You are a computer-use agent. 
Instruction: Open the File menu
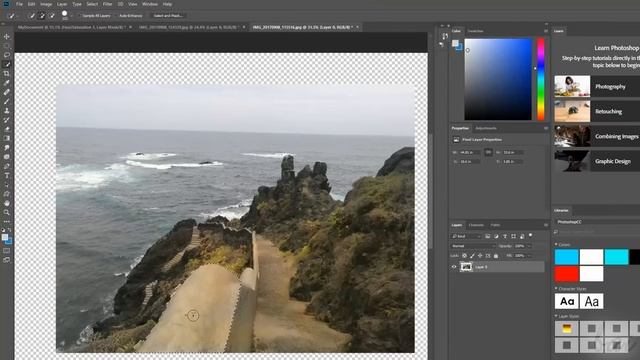pyautogui.click(x=19, y=4)
